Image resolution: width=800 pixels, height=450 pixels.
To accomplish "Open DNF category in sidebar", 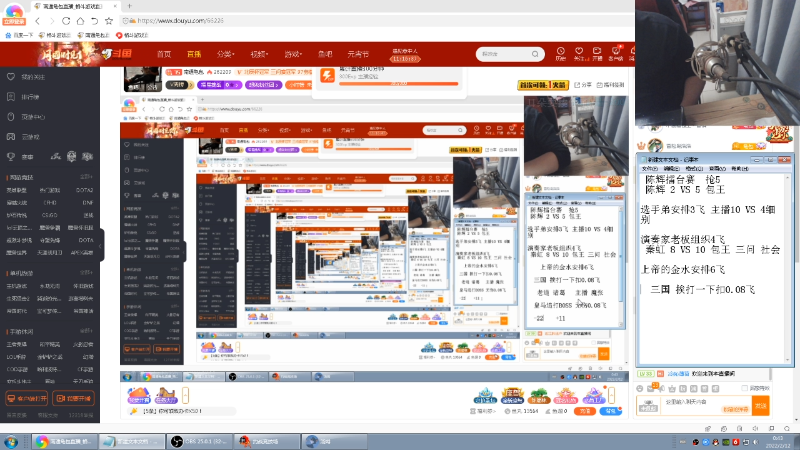I will point(88,203).
